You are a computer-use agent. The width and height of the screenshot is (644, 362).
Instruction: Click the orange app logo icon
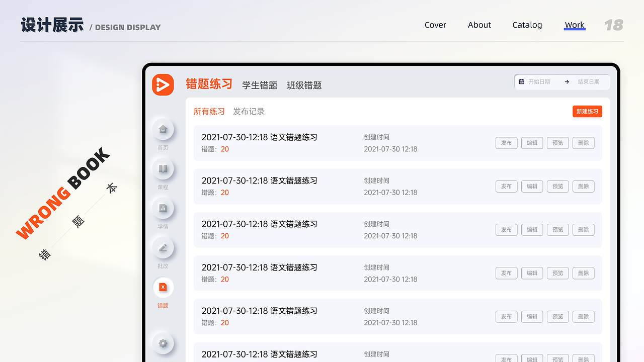[x=163, y=84]
